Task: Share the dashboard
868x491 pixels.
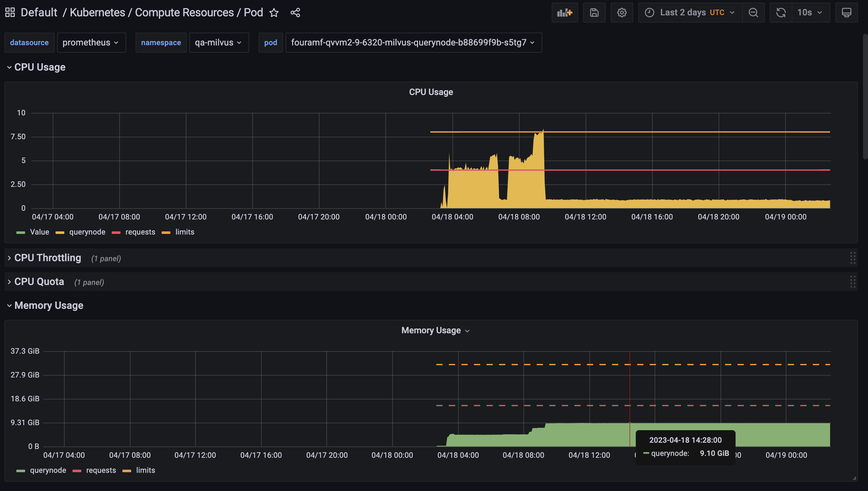Action: [x=295, y=13]
